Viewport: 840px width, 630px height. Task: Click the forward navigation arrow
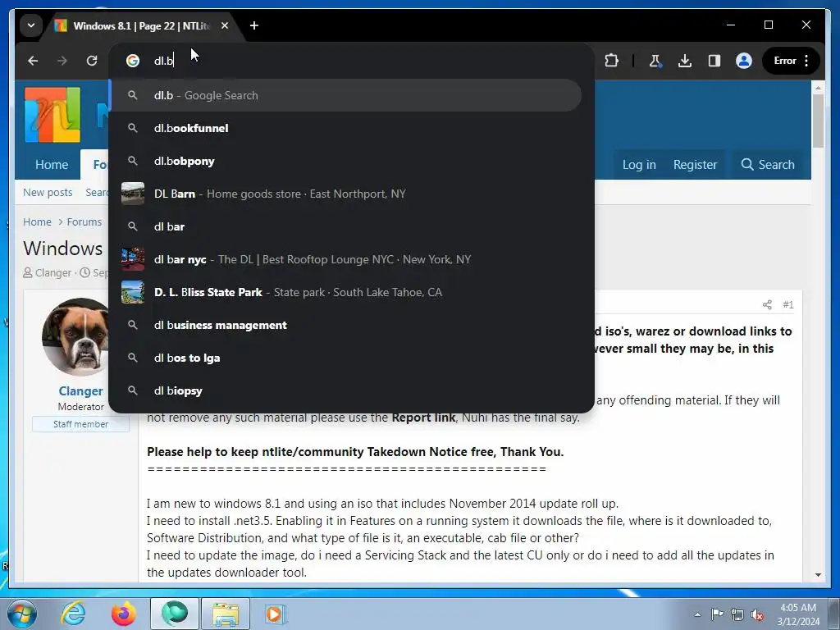pyautogui.click(x=62, y=61)
